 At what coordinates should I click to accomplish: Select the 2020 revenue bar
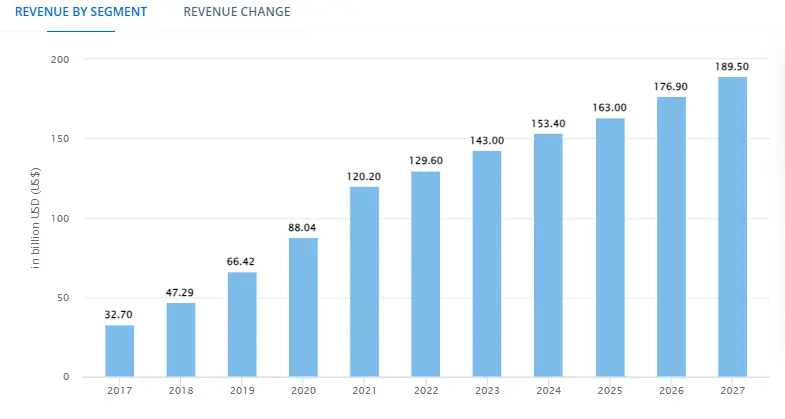click(x=303, y=307)
